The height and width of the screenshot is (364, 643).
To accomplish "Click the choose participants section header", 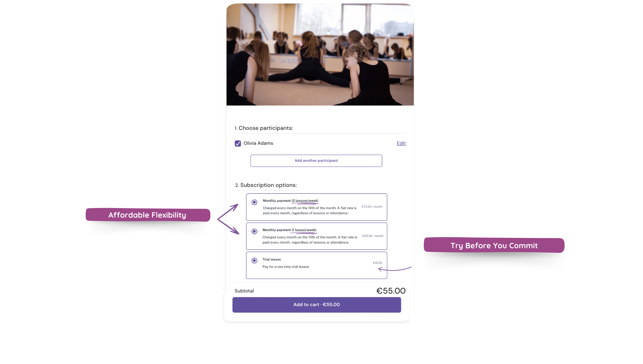I will pyautogui.click(x=264, y=128).
